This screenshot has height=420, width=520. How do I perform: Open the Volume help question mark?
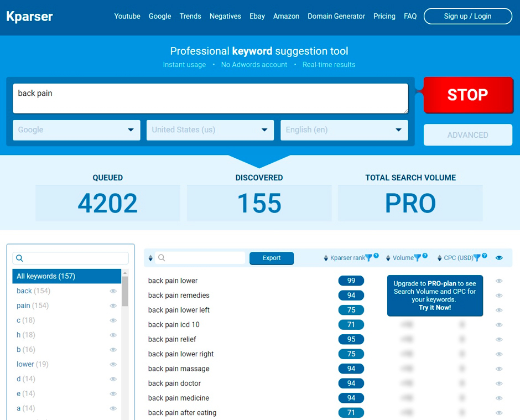pos(425,256)
